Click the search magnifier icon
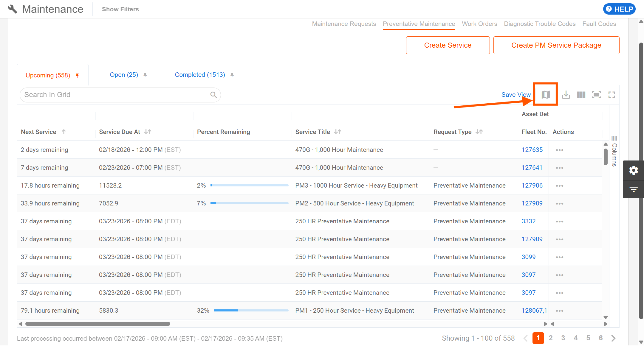 click(213, 95)
